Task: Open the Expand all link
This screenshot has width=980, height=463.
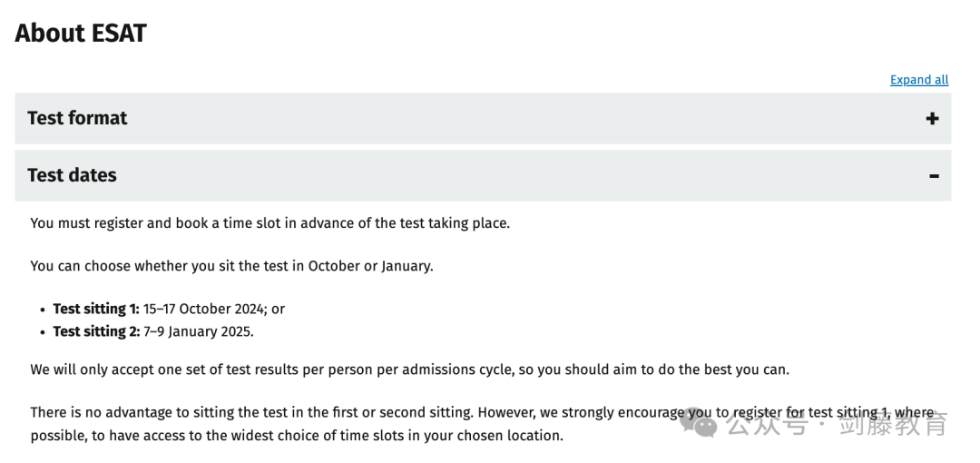Action: [x=918, y=80]
